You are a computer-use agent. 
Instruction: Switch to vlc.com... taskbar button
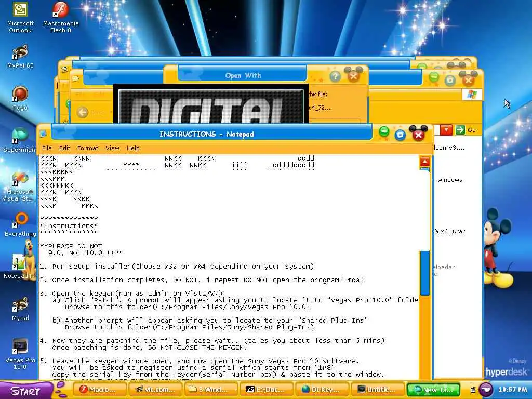tap(156, 390)
